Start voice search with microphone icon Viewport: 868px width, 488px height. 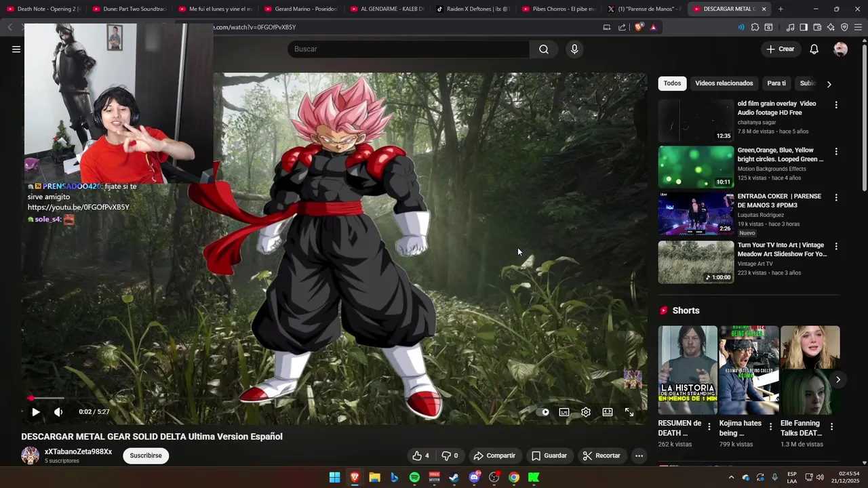(x=574, y=49)
